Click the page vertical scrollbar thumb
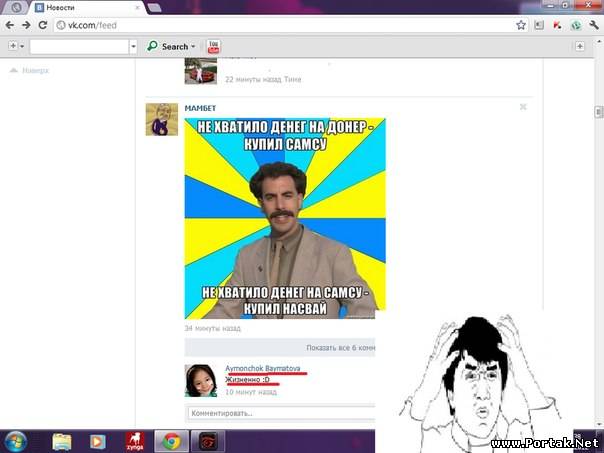 (599, 112)
